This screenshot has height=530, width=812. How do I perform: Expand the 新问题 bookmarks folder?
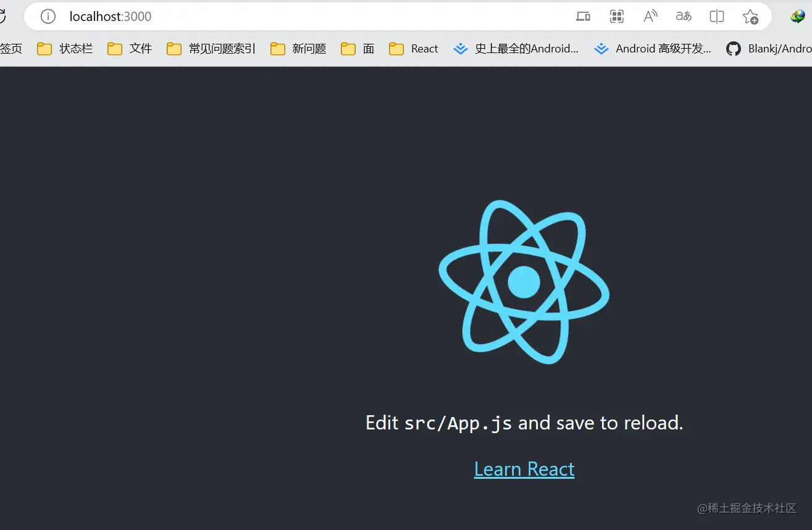pyautogui.click(x=298, y=49)
